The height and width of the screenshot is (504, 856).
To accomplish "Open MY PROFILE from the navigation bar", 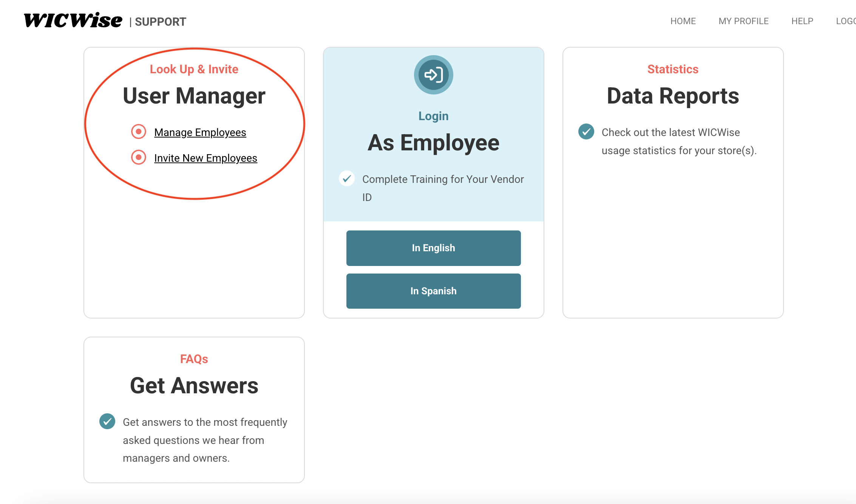I will coord(743,21).
